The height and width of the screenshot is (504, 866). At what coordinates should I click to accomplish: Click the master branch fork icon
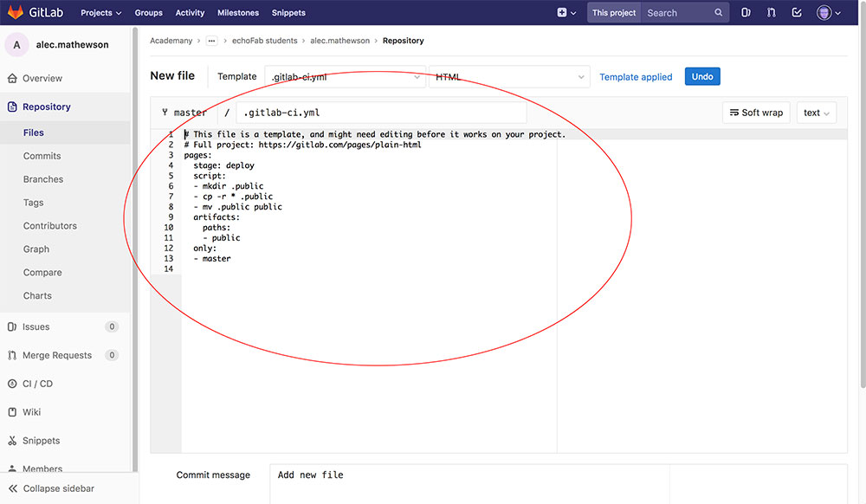click(x=165, y=112)
